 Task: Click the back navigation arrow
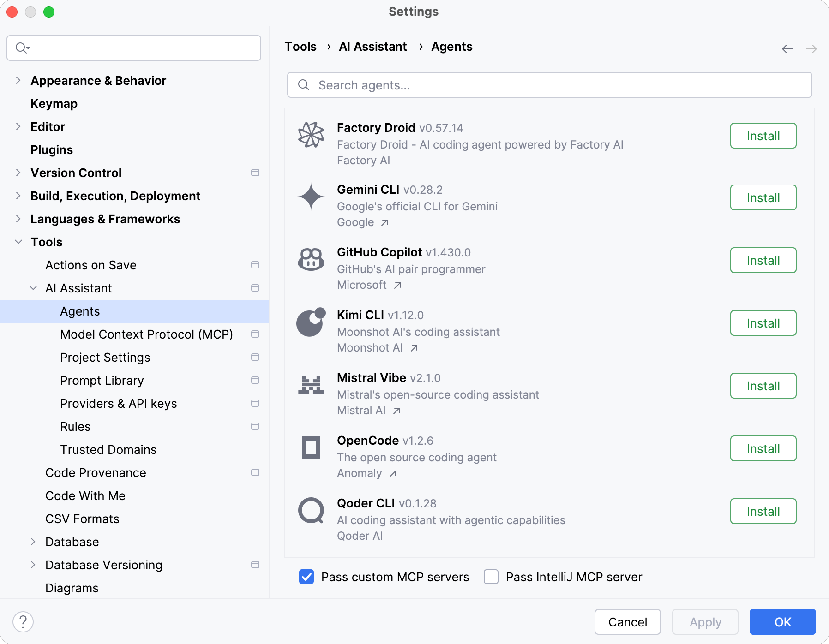coord(787,48)
